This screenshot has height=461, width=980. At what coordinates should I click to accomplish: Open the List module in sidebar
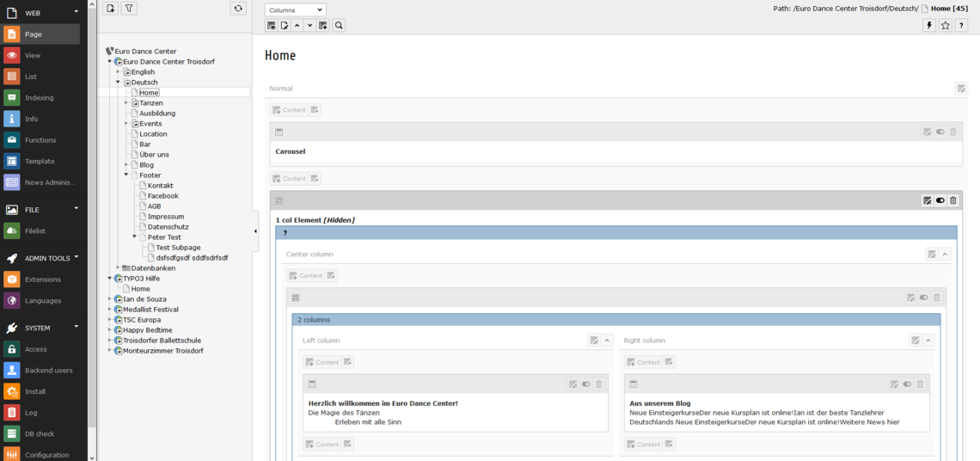(x=31, y=77)
